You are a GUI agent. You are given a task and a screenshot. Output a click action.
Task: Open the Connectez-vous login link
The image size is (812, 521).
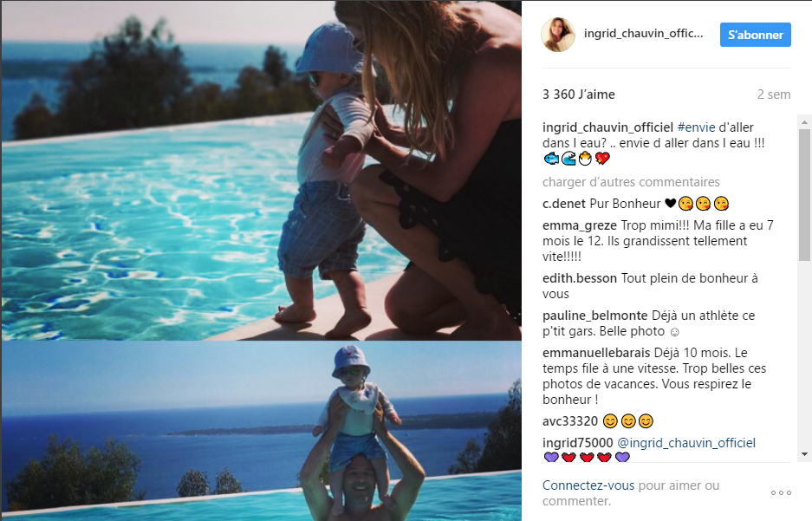[x=588, y=485]
